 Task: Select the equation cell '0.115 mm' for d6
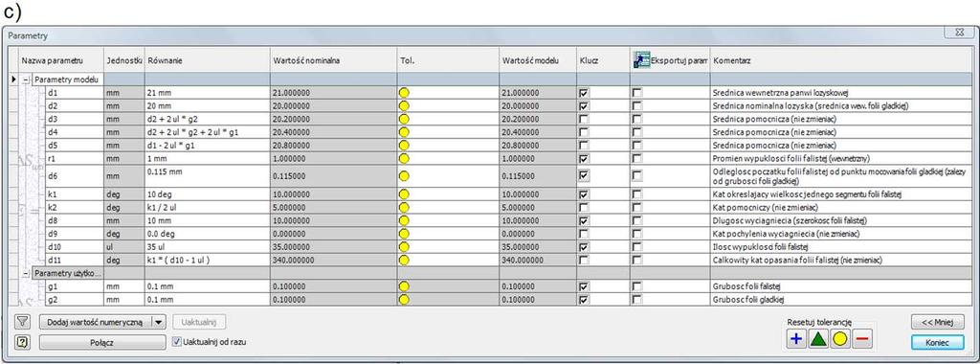click(208, 176)
